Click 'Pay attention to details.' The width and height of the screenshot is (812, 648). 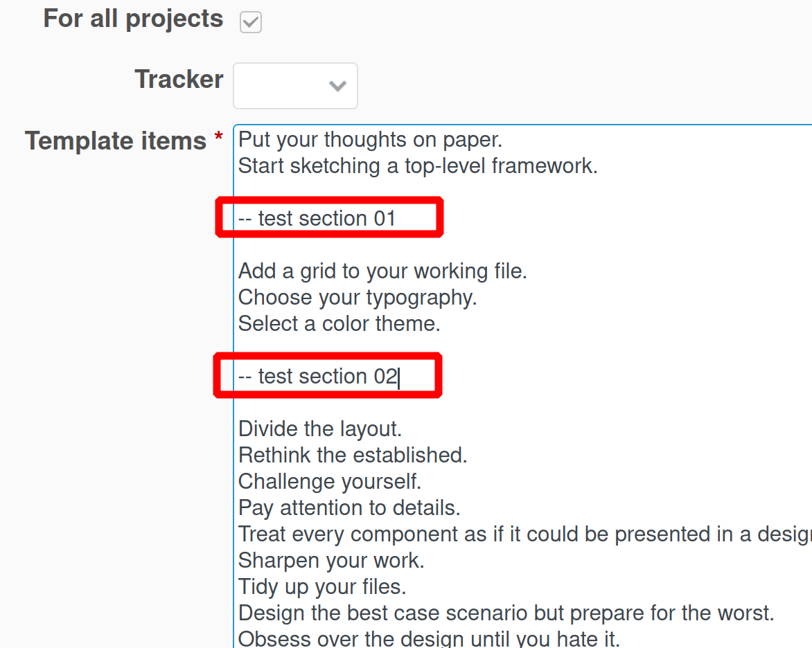click(x=351, y=507)
